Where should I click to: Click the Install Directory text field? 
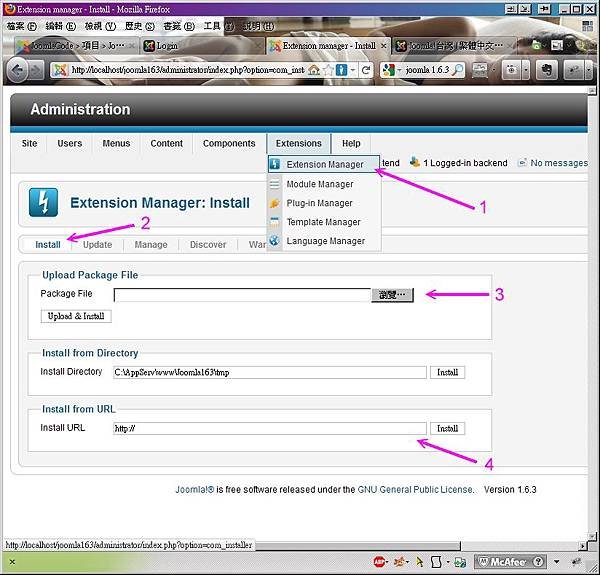[x=270, y=372]
